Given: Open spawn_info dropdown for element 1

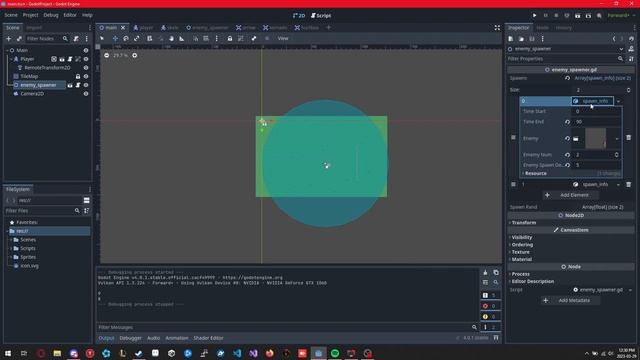Looking at the screenshot, I should [618, 184].
